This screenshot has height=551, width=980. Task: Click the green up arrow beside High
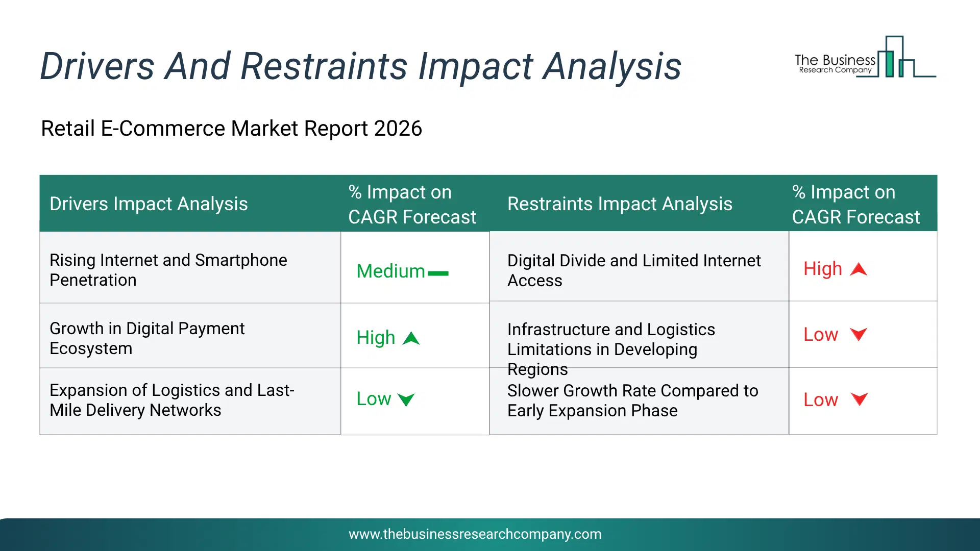(x=411, y=338)
